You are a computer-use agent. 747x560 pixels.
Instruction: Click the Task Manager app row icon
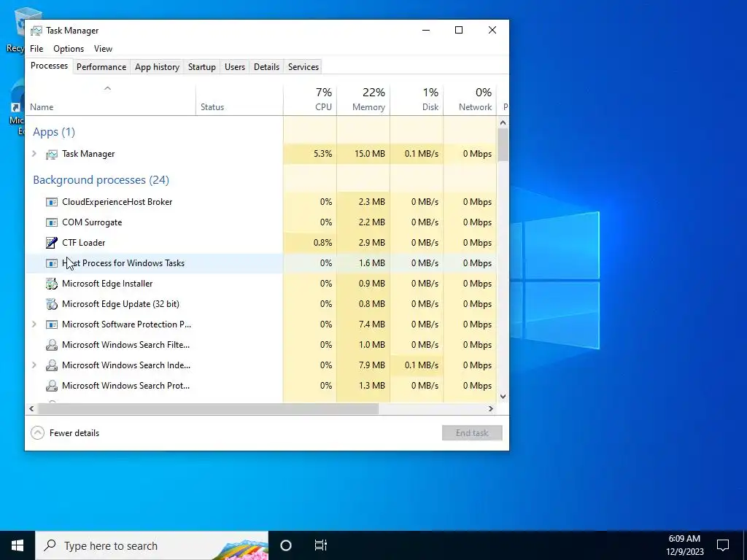coord(52,155)
